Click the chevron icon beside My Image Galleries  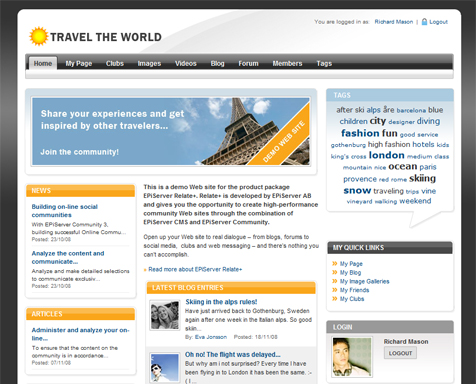point(335,281)
